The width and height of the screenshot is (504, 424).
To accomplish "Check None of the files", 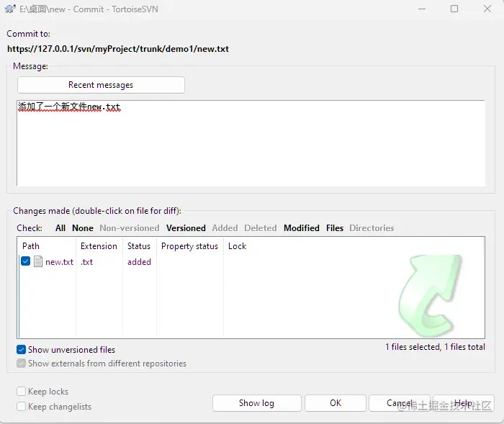I will click(x=83, y=228).
